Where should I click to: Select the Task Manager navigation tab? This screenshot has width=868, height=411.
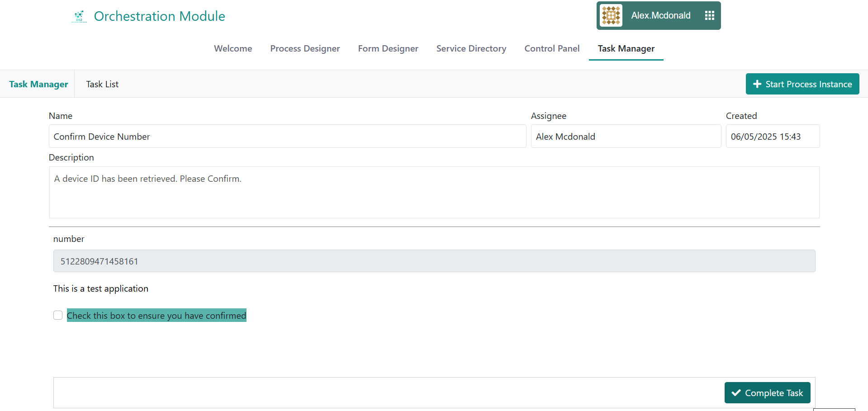point(626,48)
